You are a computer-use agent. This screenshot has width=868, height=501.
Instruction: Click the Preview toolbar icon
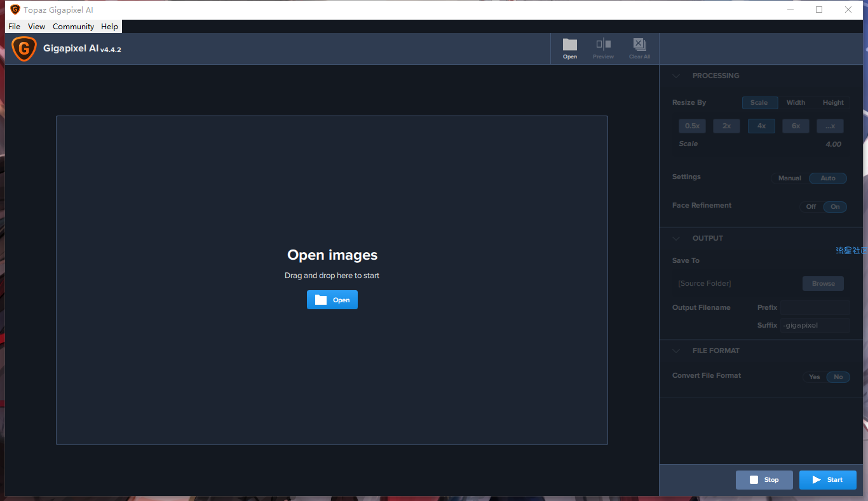603,48
